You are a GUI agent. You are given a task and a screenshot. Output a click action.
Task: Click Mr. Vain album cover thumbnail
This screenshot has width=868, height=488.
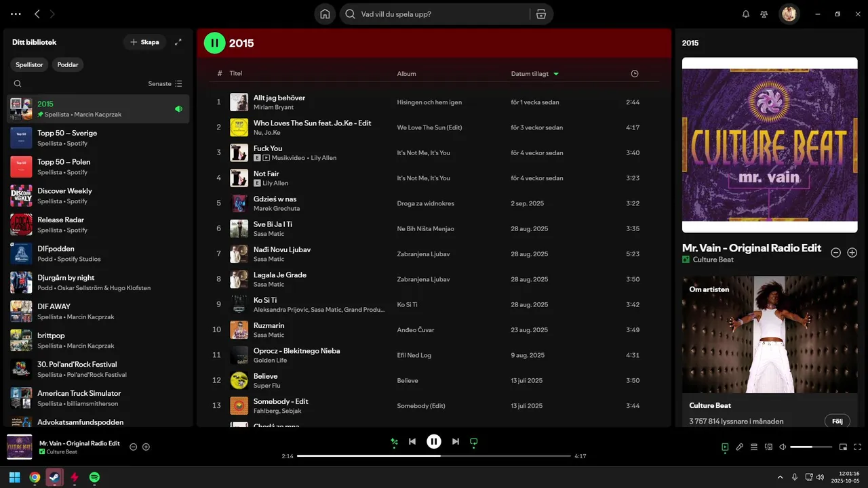coord(19,447)
